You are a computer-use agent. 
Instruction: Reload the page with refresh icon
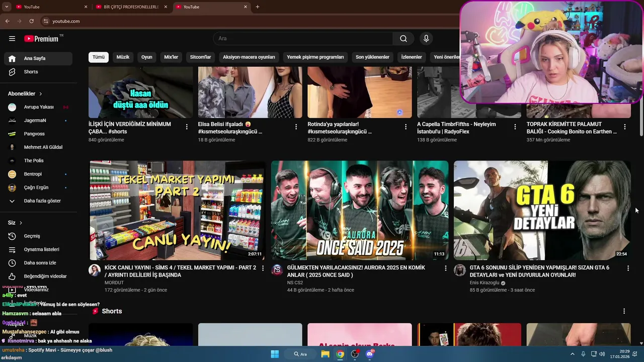click(x=31, y=21)
